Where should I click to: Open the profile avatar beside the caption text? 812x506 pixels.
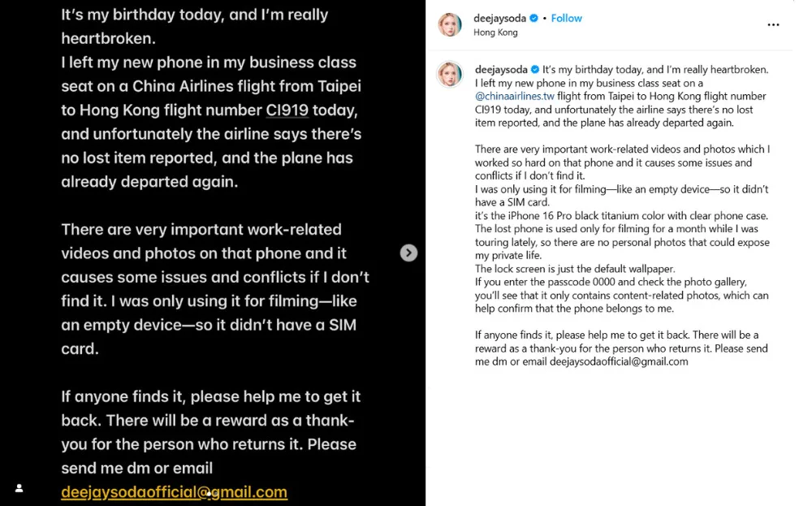click(x=450, y=74)
